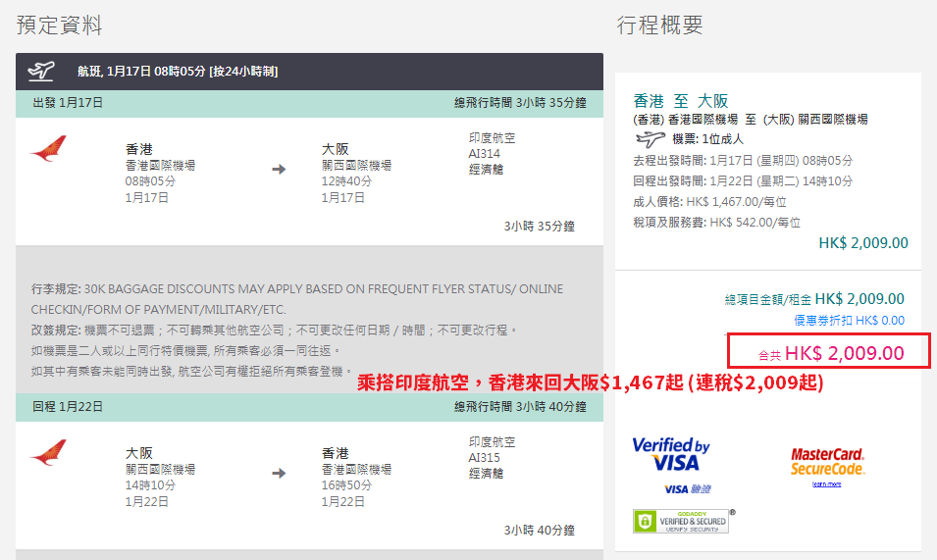The width and height of the screenshot is (937, 560).
Task: Click 總飛行時間 3小時 35分鐘 text
Action: tap(520, 103)
